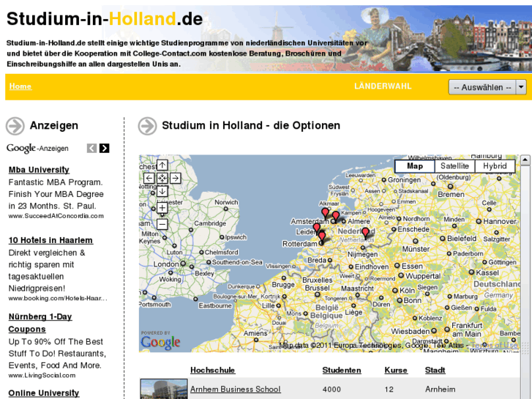The image size is (532, 399).
Task: Open the Online University ad
Action: pyautogui.click(x=44, y=393)
